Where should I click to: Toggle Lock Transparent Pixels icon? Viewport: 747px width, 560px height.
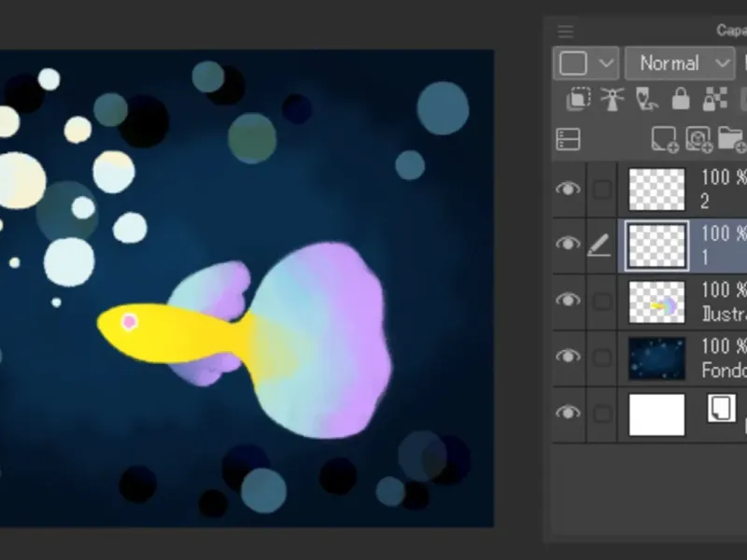tap(714, 99)
